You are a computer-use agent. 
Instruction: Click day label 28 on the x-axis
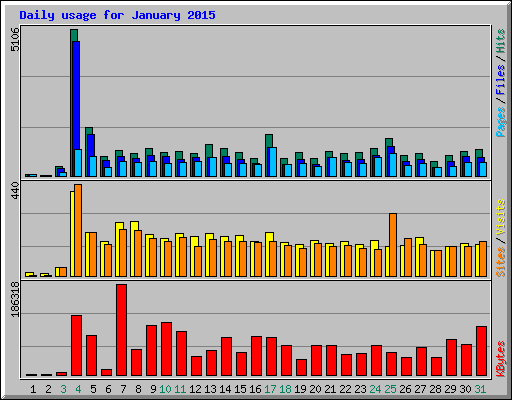(435, 389)
